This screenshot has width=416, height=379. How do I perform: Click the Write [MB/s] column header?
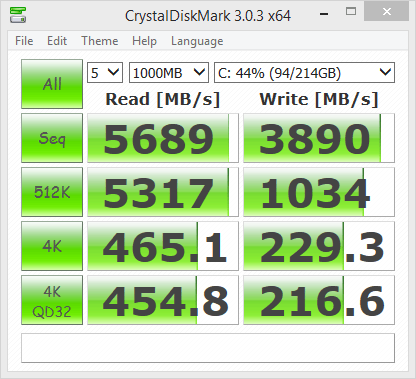(319, 99)
